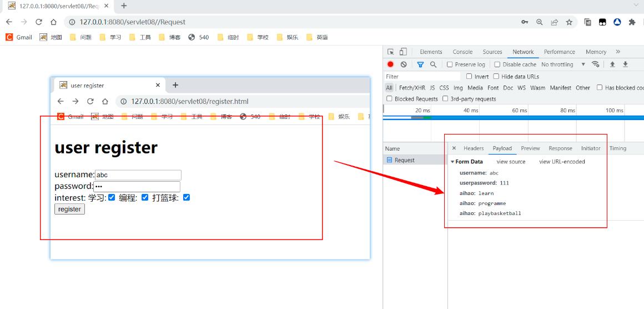Viewport: 644px width, 309px height.
Task: Reload the outer browser page
Action: pos(39,22)
